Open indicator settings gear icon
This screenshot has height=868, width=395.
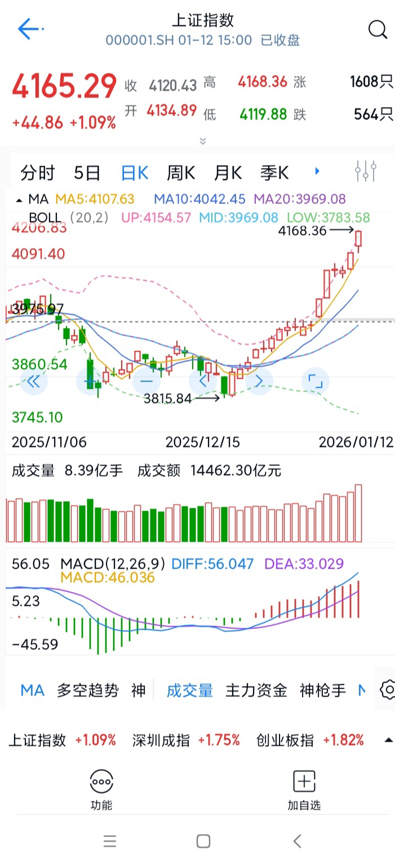pyautogui.click(x=388, y=689)
